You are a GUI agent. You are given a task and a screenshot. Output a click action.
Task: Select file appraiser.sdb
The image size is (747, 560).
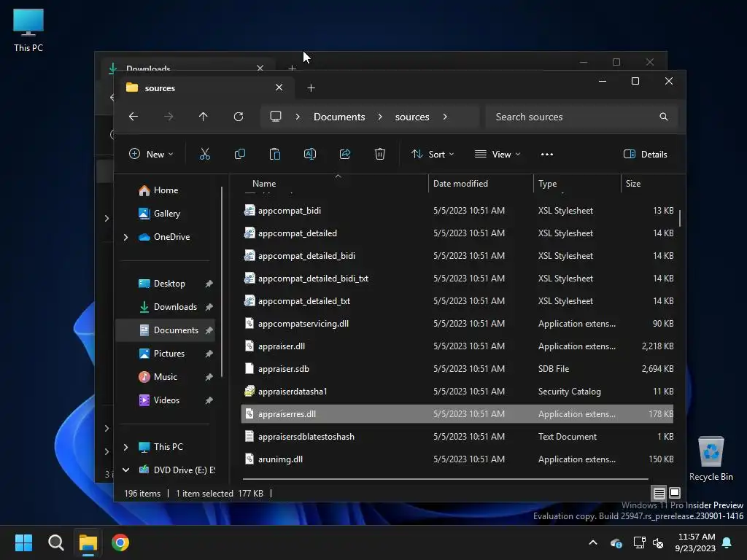(x=457, y=368)
